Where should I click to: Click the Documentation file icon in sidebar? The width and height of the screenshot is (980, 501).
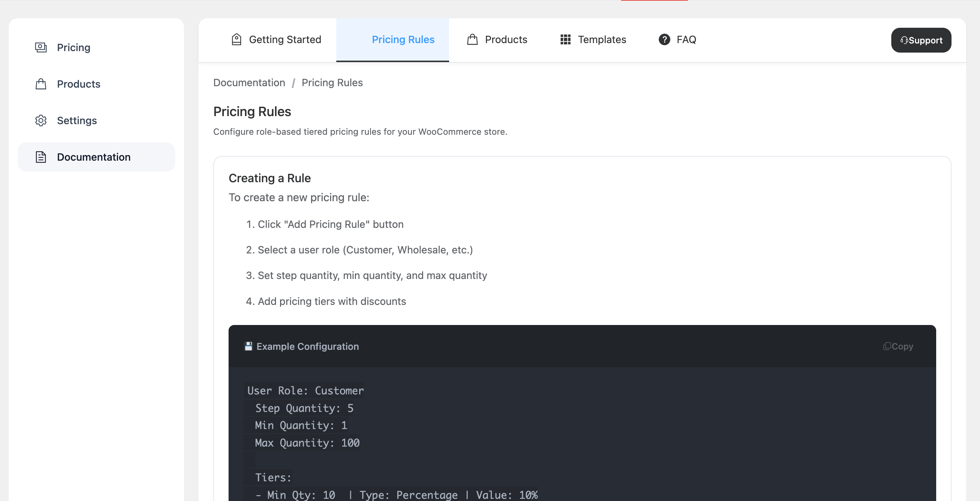41,157
